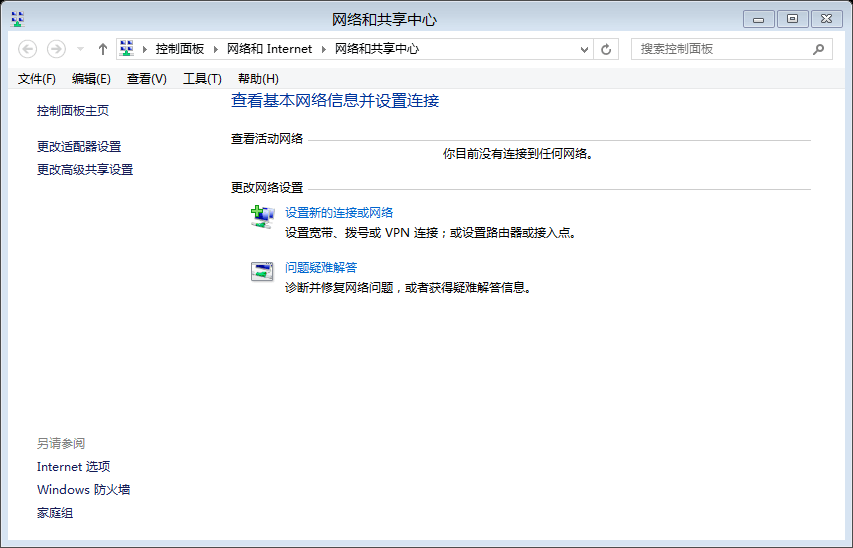Open the recent locations dropdown arrow
Screen dimensions: 853x548
pos(79,49)
